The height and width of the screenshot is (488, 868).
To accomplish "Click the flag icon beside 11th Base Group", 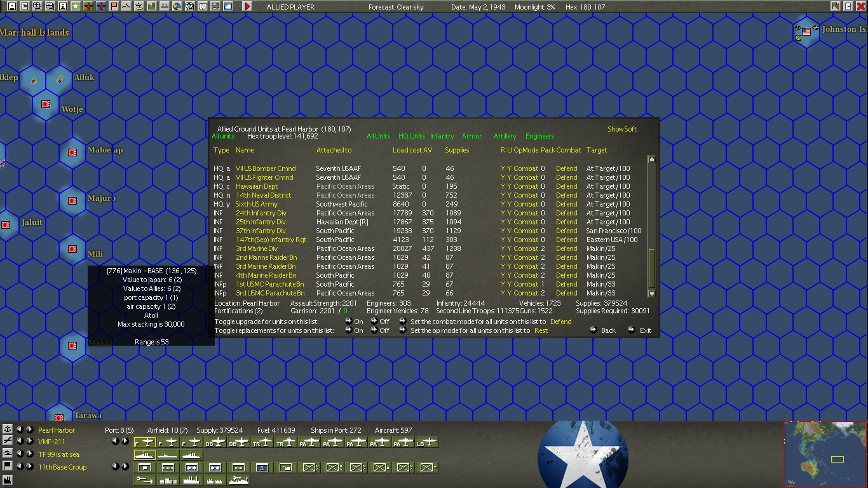I will coord(8,466).
